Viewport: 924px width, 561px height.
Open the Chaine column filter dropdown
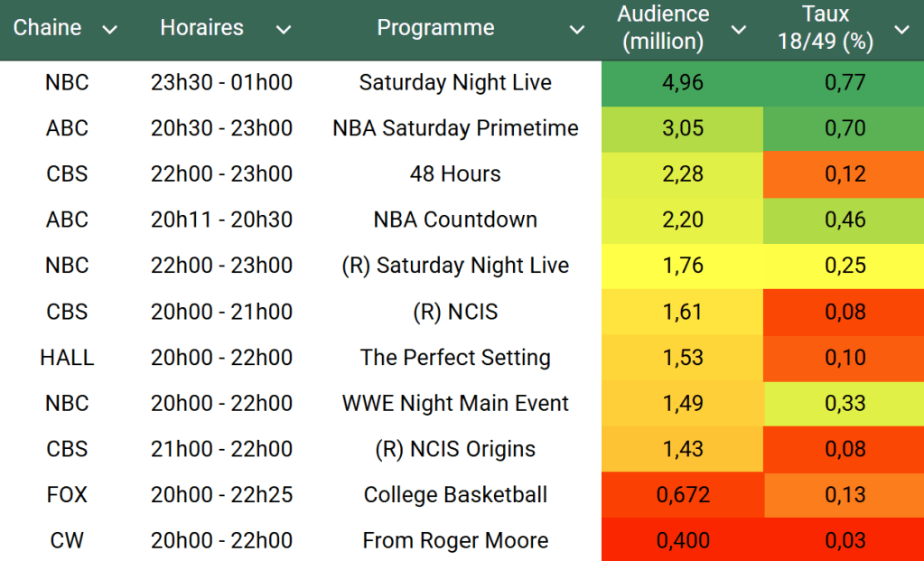tap(110, 30)
